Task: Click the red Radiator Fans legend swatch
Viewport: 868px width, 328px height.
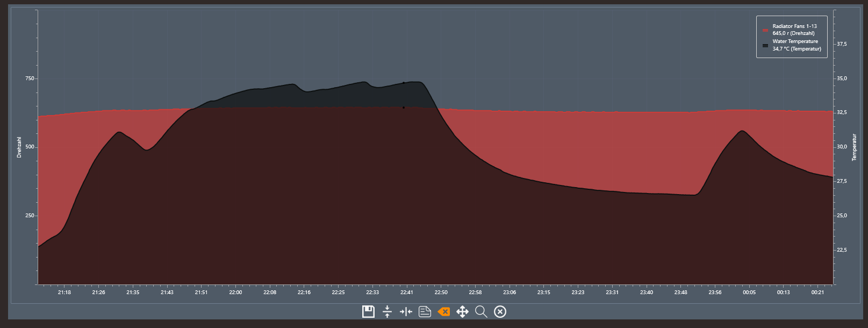Action: [765, 30]
